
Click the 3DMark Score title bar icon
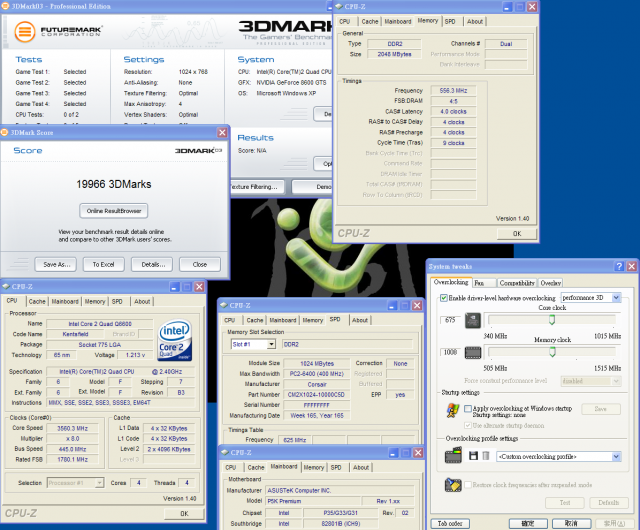coord(4,132)
